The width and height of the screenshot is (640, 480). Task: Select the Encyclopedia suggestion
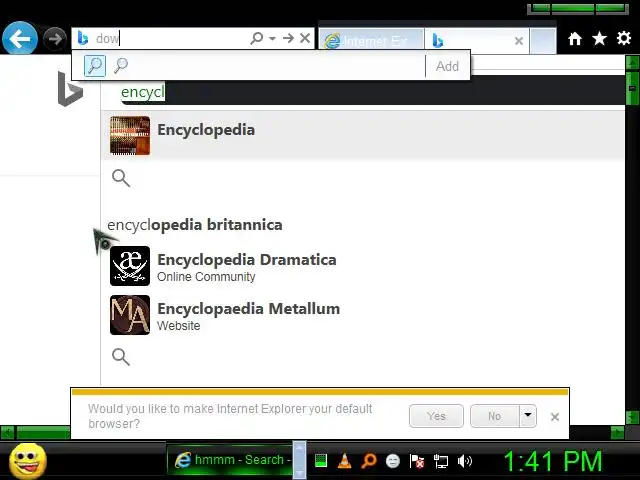pyautogui.click(x=363, y=135)
